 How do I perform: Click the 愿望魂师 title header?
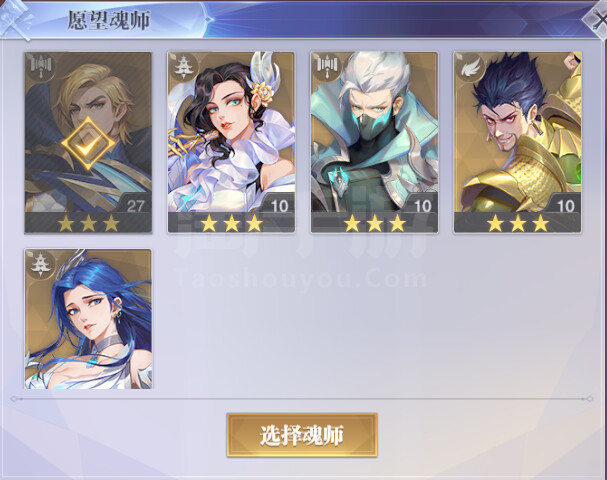109,20
